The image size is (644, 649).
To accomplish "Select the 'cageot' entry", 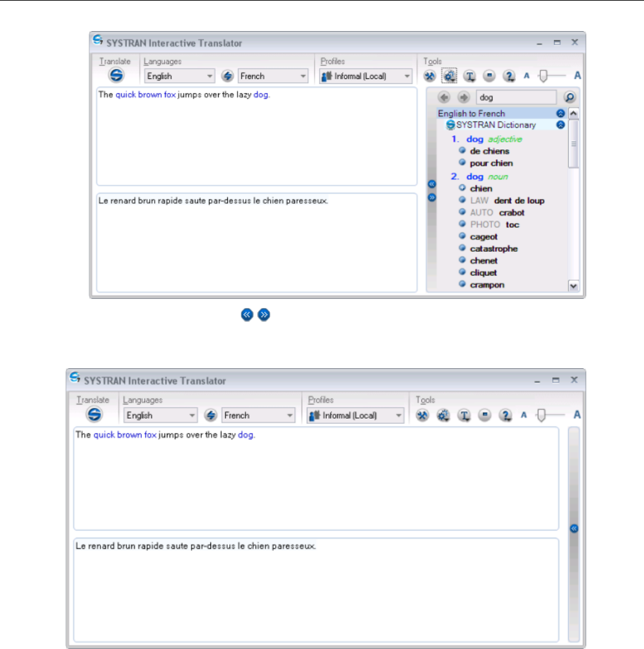I will coord(483,237).
